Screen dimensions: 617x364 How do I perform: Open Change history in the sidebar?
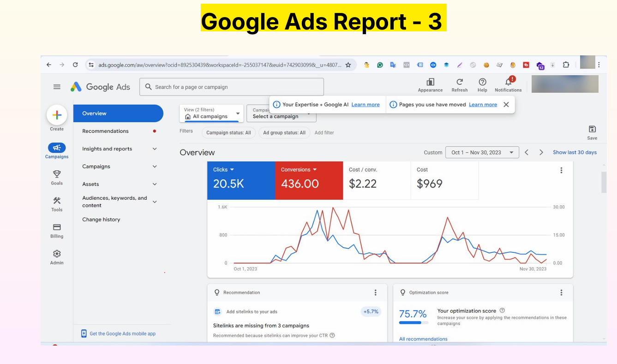(101, 220)
